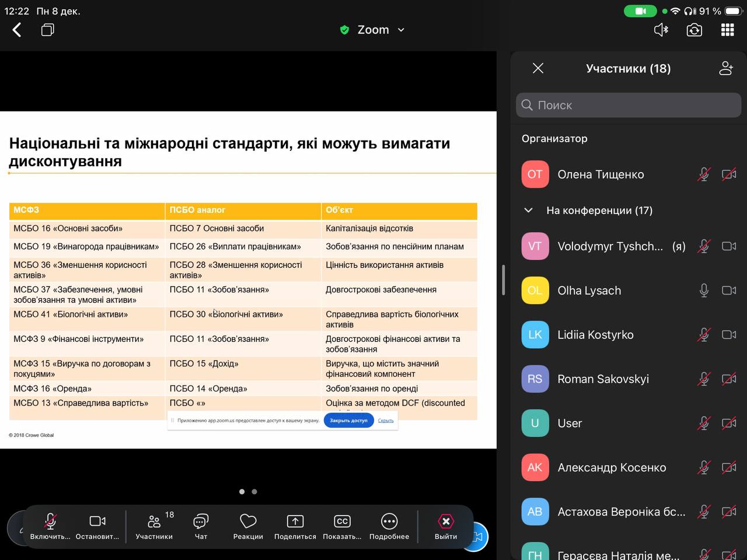Screen dimensions: 747x560
Task: Open the Chat (Чат) panel
Action: pyautogui.click(x=201, y=526)
